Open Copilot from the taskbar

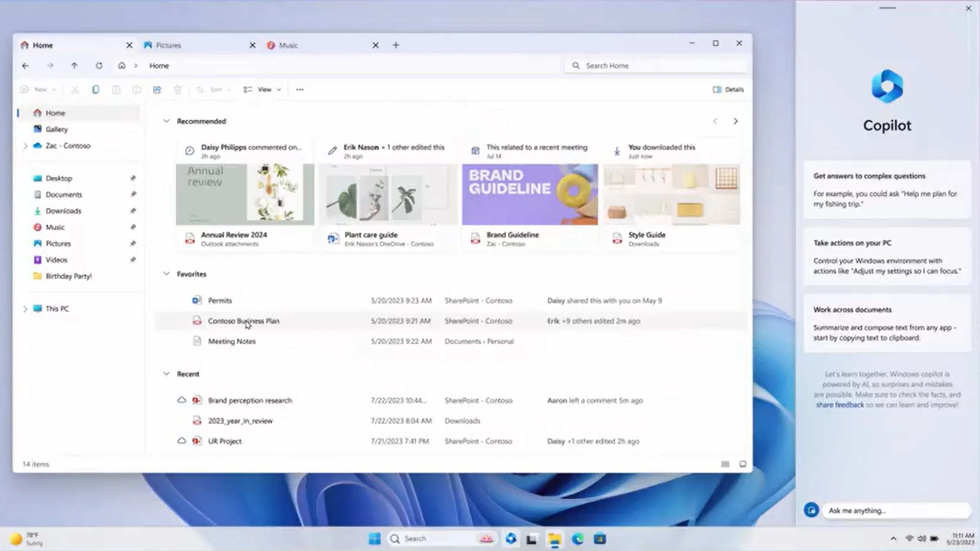(x=511, y=538)
